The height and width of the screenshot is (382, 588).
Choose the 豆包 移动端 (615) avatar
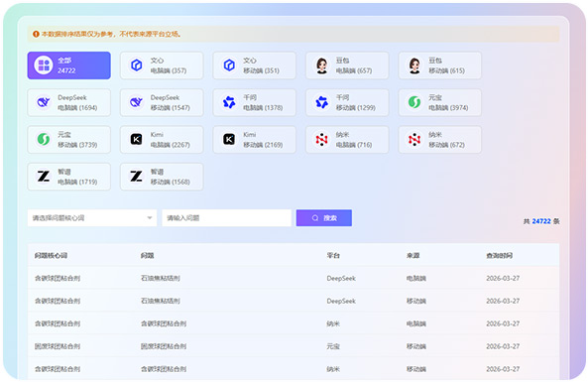click(414, 65)
